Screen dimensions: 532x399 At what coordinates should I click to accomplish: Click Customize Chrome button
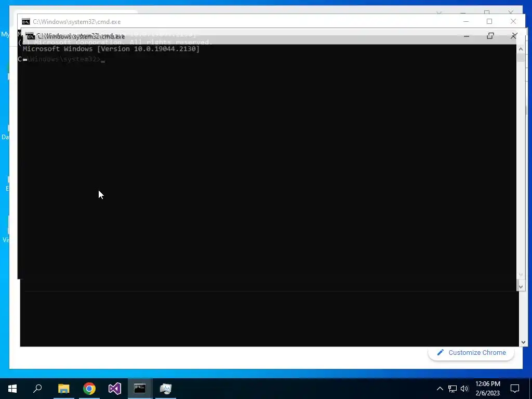coord(471,353)
